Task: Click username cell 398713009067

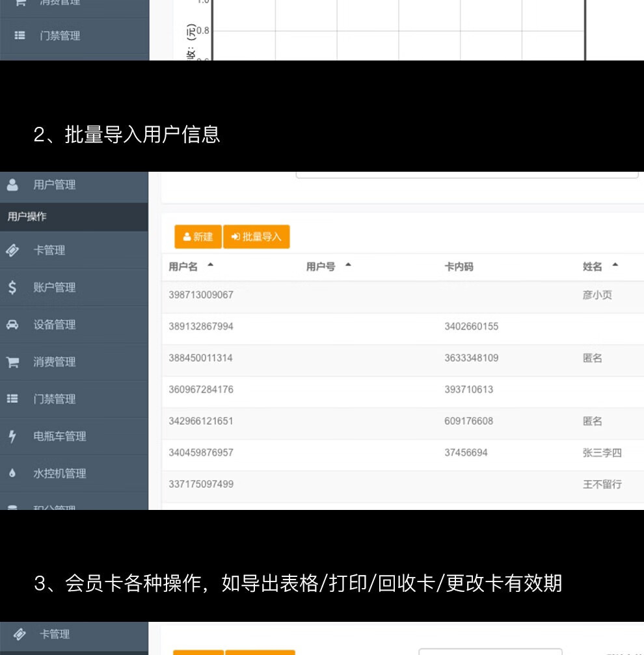Action: pos(201,295)
